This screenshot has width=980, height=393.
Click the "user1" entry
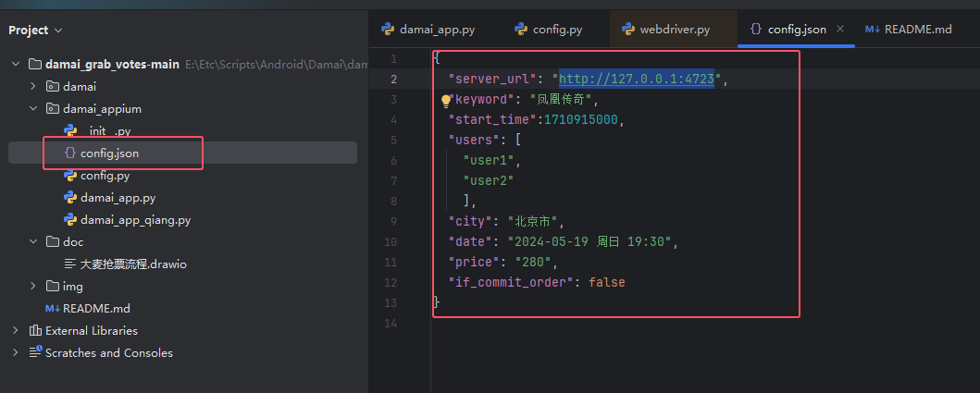488,160
